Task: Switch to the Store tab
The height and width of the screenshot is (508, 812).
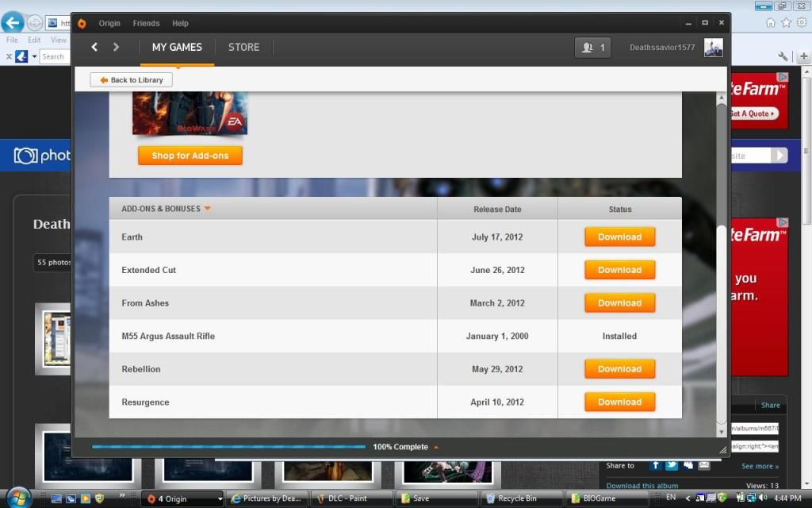Action: pos(243,48)
